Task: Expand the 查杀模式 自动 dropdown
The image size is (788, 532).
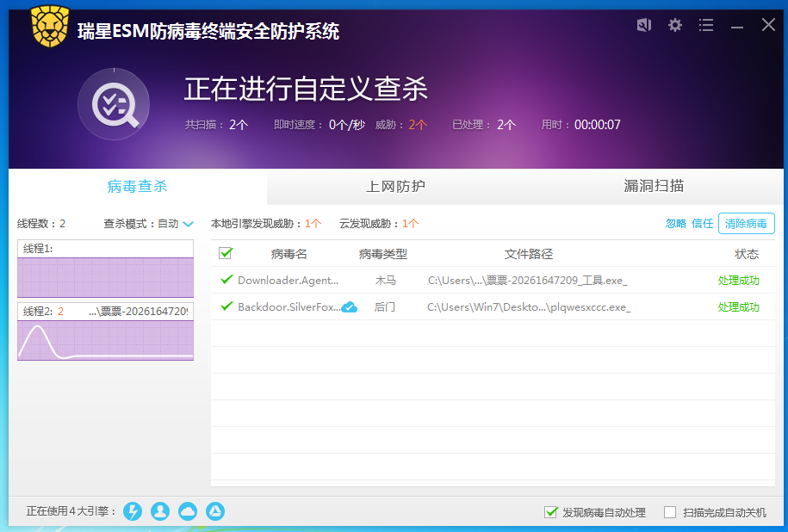Action: (x=187, y=224)
